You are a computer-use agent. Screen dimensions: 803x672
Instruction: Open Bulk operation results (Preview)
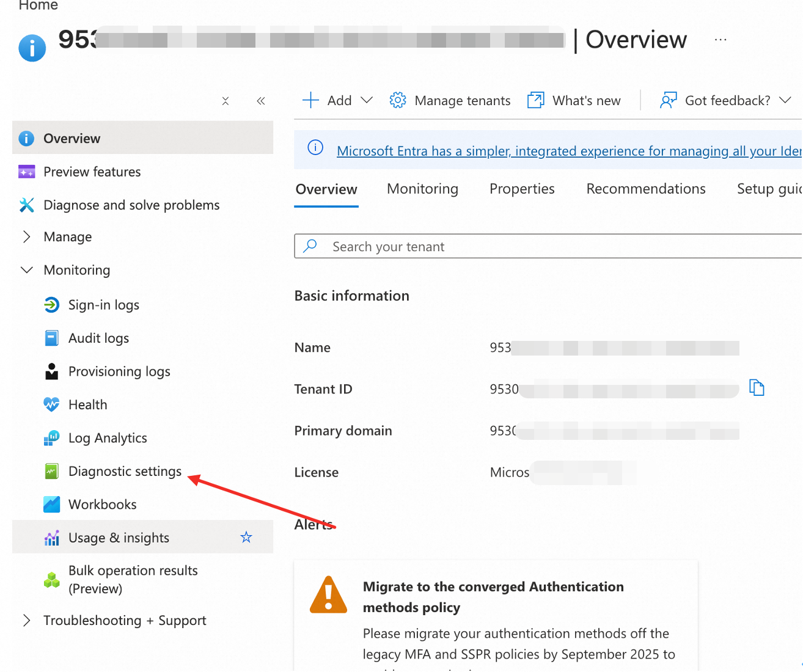point(133,579)
